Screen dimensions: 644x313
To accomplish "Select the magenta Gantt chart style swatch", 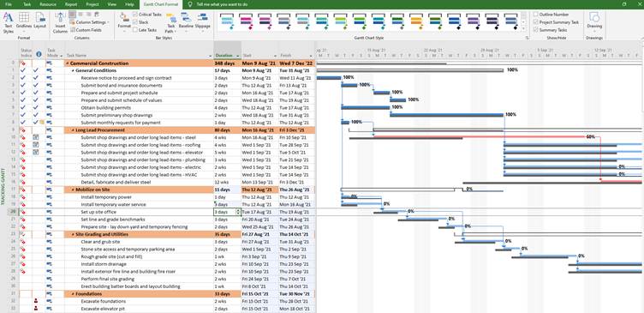I will coord(245,21).
